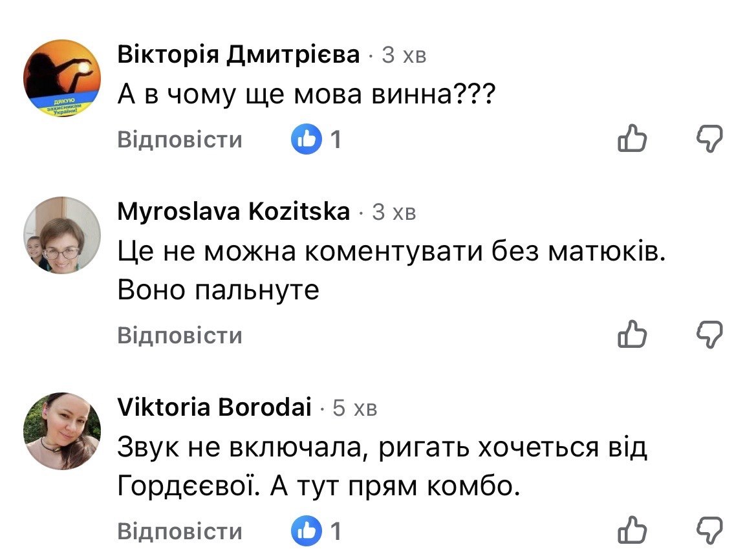Like Вікторія Дмитрієва's comment with thumbs up

tap(632, 138)
